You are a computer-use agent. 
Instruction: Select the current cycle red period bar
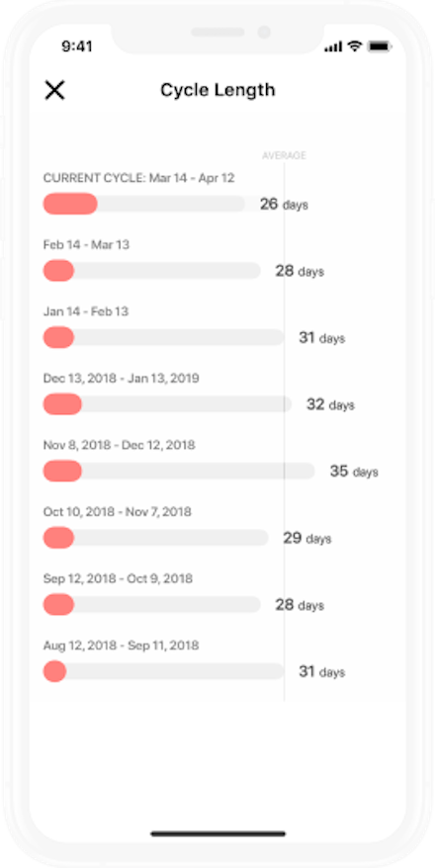tap(70, 204)
